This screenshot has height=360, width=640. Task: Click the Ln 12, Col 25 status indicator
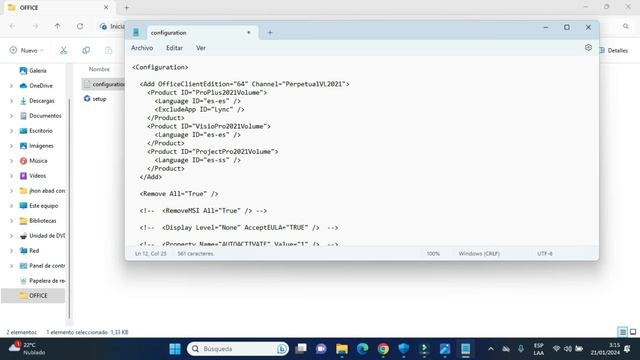pos(151,253)
